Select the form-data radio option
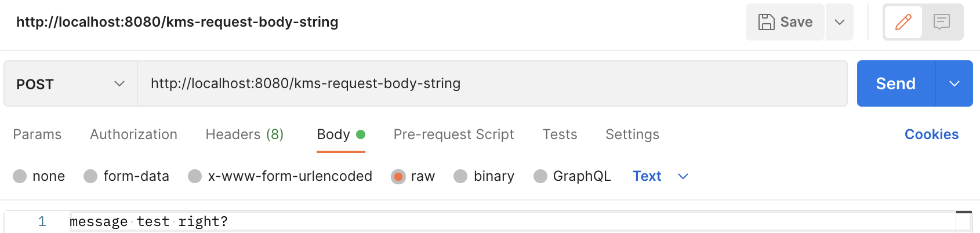Screen dimensions: 980x233 pos(90,176)
